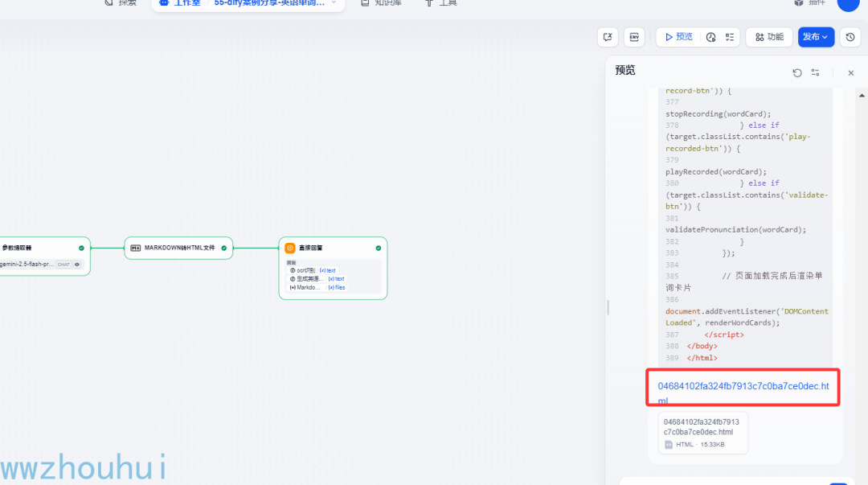Open settings sliders icon in 预览 panel header
The image size is (868, 485).
[x=816, y=72]
